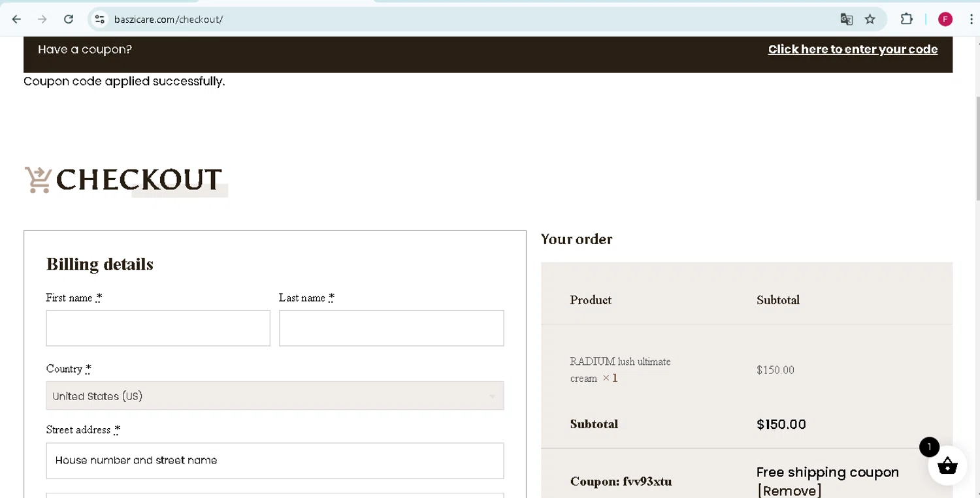The height and width of the screenshot is (498, 980).
Task: Remove the free shipping coupon
Action: [789, 490]
